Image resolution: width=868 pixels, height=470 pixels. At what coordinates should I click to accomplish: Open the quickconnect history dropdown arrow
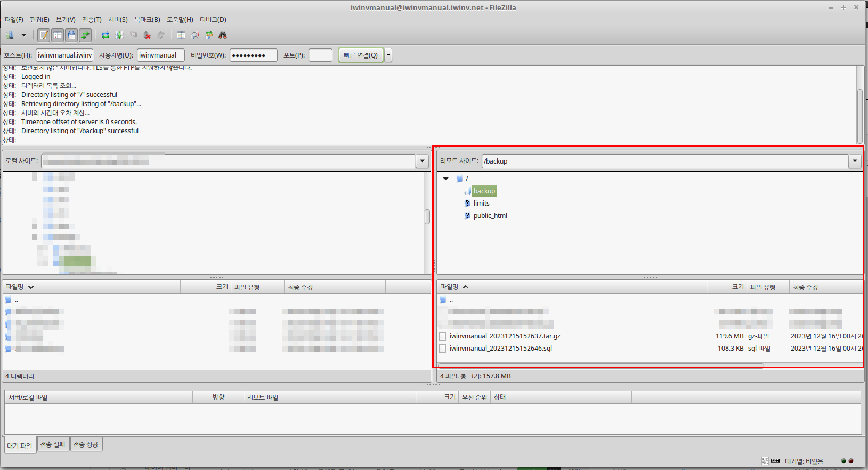[388, 55]
